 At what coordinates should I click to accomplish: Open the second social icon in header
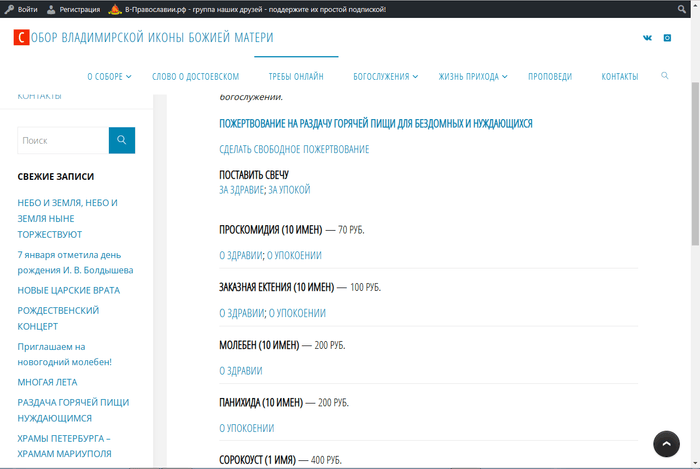(668, 38)
